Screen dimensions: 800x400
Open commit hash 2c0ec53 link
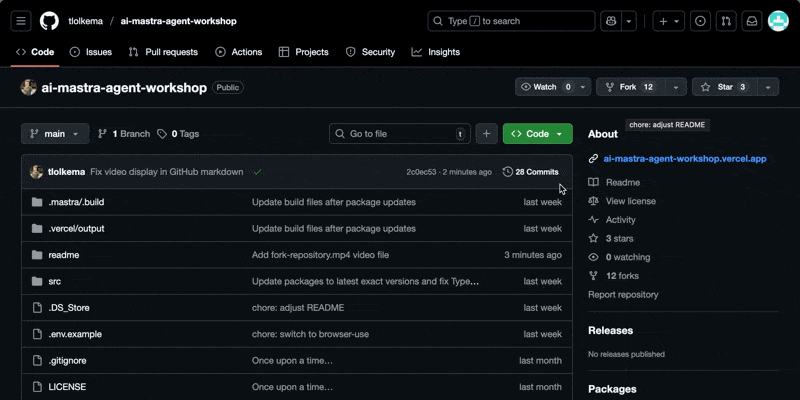click(421, 172)
